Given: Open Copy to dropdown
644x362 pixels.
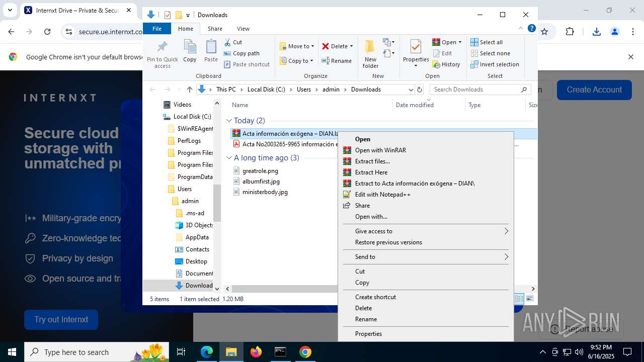Looking at the screenshot, I should point(297,61).
